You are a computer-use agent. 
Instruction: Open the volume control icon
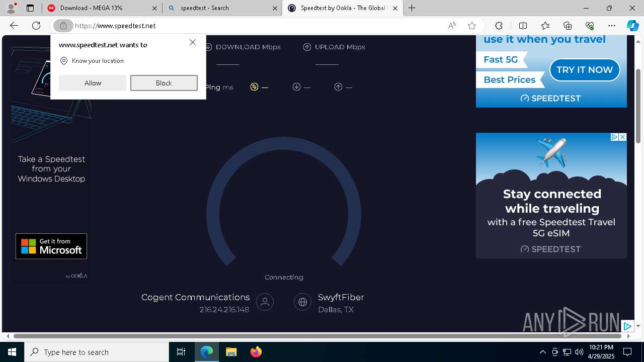coord(579,352)
